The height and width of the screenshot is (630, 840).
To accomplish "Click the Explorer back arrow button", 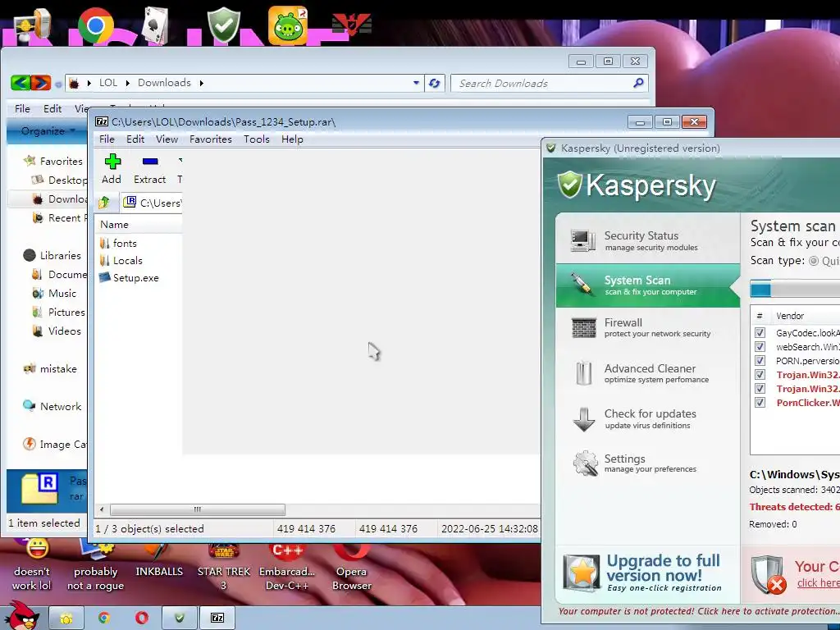I will pos(21,83).
